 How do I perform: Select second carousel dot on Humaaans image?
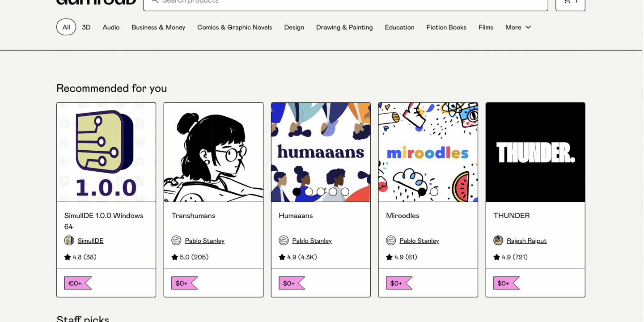pyautogui.click(x=309, y=192)
